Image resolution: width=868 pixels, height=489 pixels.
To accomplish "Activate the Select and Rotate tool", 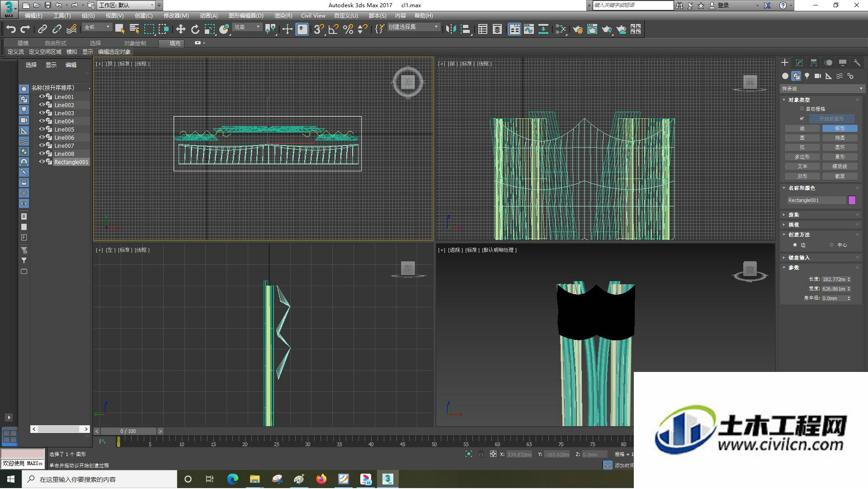I will pos(195,29).
